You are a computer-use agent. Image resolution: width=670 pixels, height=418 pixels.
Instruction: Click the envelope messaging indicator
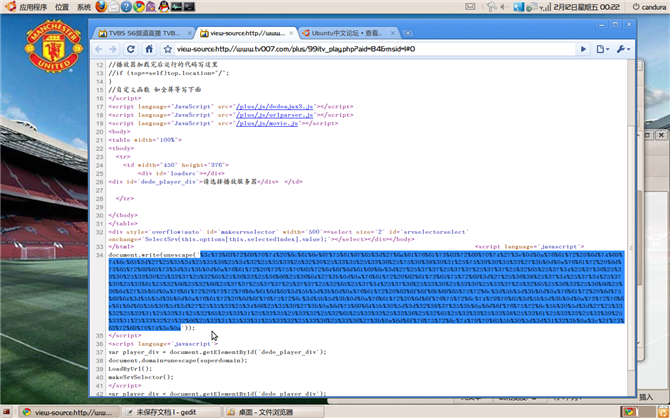tap(470, 7)
